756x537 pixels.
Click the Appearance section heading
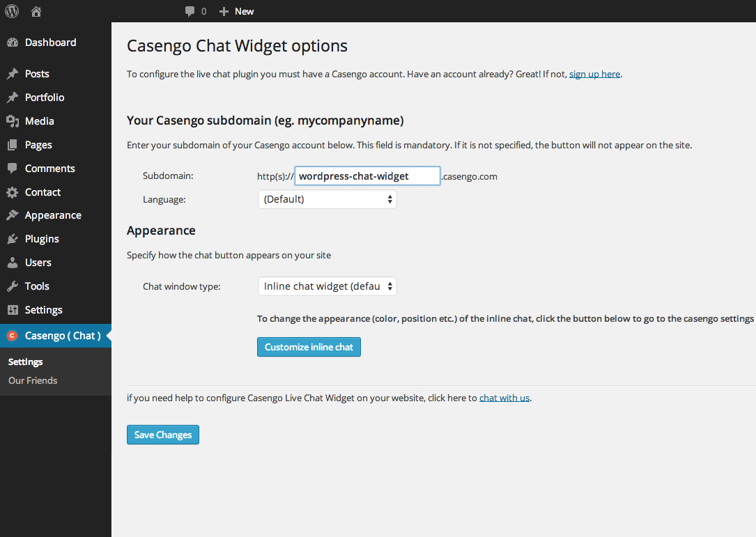(161, 231)
